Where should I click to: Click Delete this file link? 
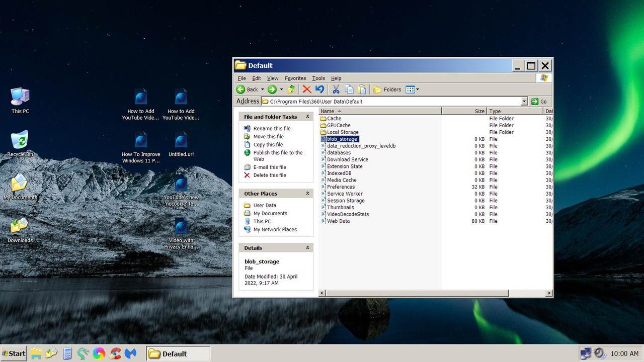(270, 175)
